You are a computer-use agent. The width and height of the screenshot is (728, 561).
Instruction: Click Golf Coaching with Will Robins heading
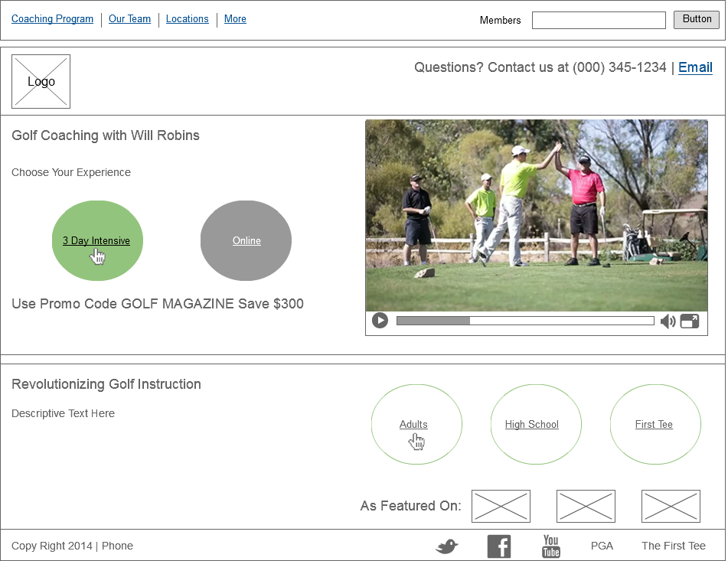tap(106, 135)
